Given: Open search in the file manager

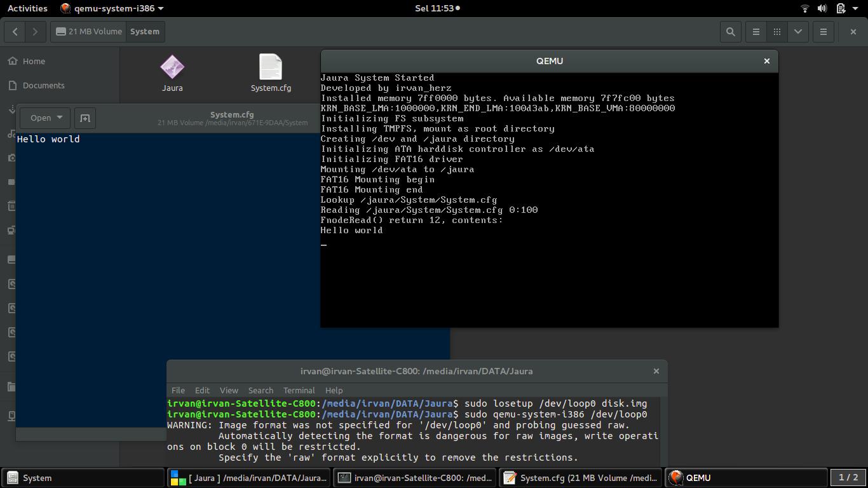Looking at the screenshot, I should click(731, 31).
